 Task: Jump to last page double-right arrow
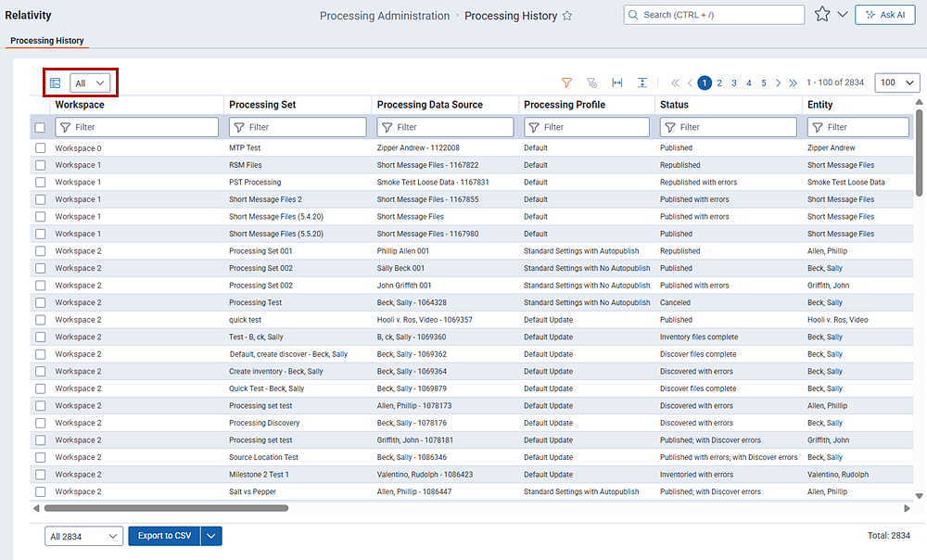point(793,83)
